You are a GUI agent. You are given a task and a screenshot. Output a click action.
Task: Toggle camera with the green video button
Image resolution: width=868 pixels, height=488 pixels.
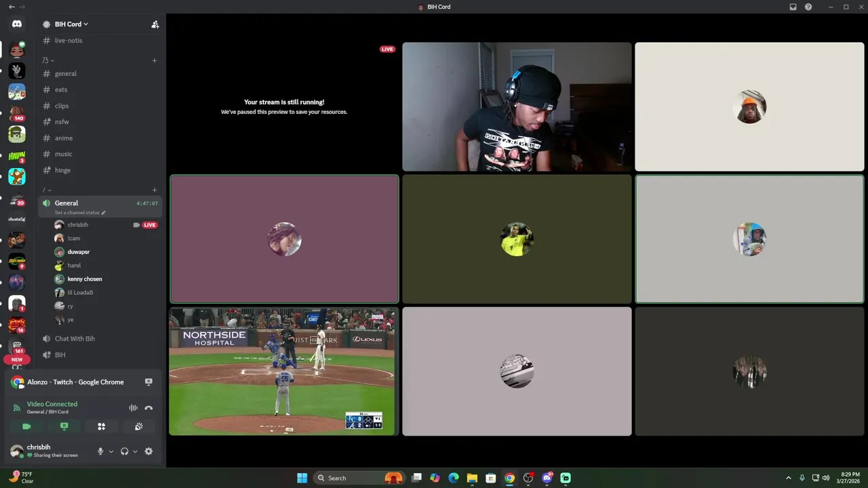(26, 426)
